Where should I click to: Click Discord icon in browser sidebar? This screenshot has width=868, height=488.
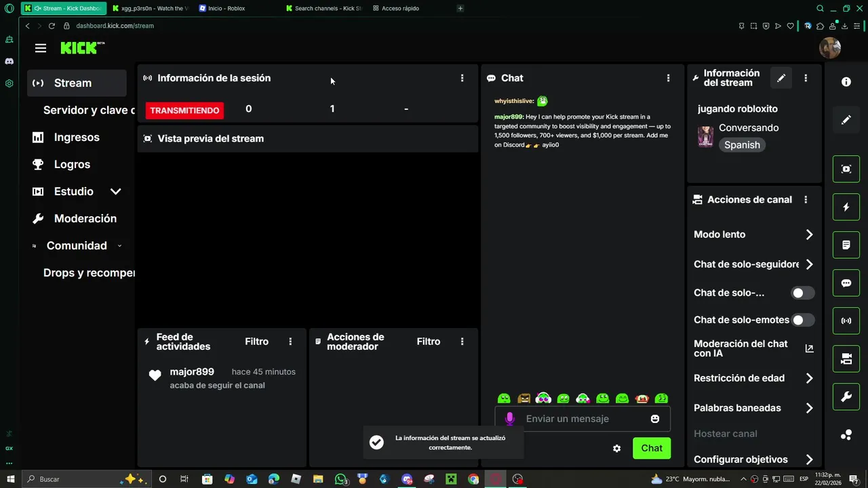click(x=9, y=61)
